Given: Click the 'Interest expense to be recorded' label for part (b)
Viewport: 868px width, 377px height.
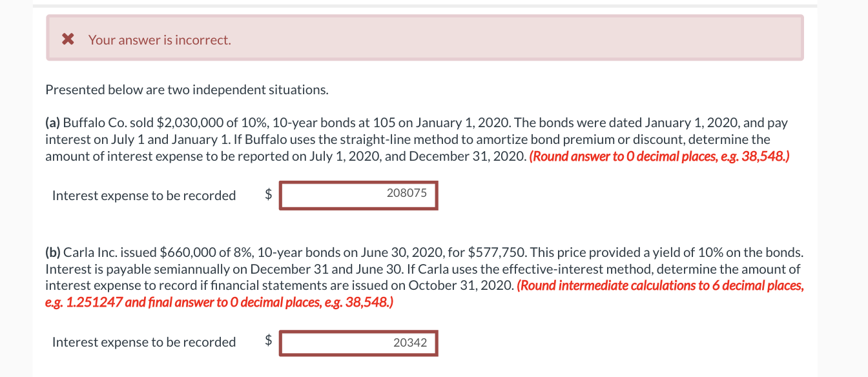Looking at the screenshot, I should [x=143, y=341].
